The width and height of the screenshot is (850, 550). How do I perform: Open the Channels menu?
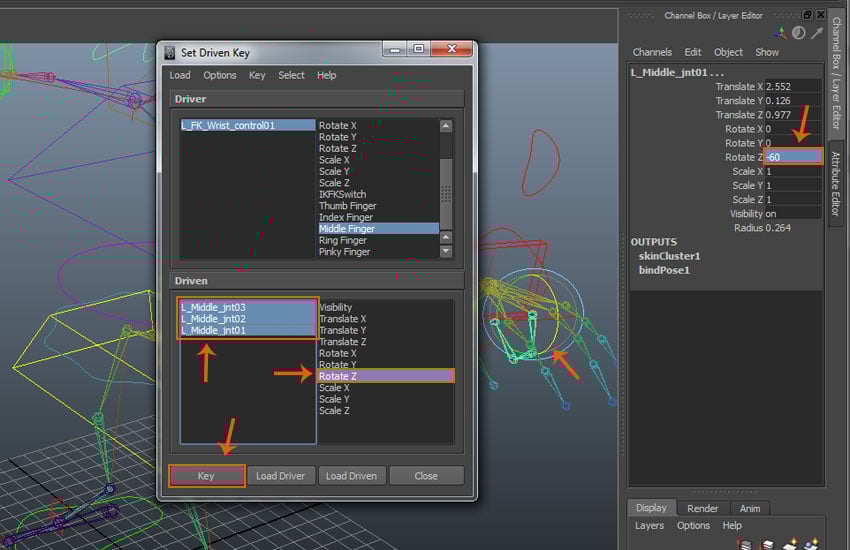pyautogui.click(x=652, y=52)
